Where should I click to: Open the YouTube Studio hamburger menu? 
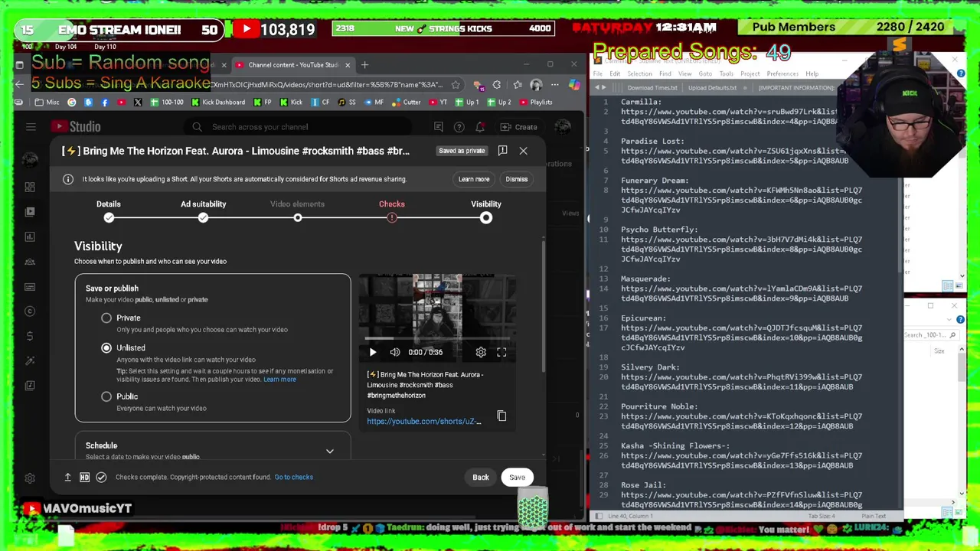[x=31, y=127]
